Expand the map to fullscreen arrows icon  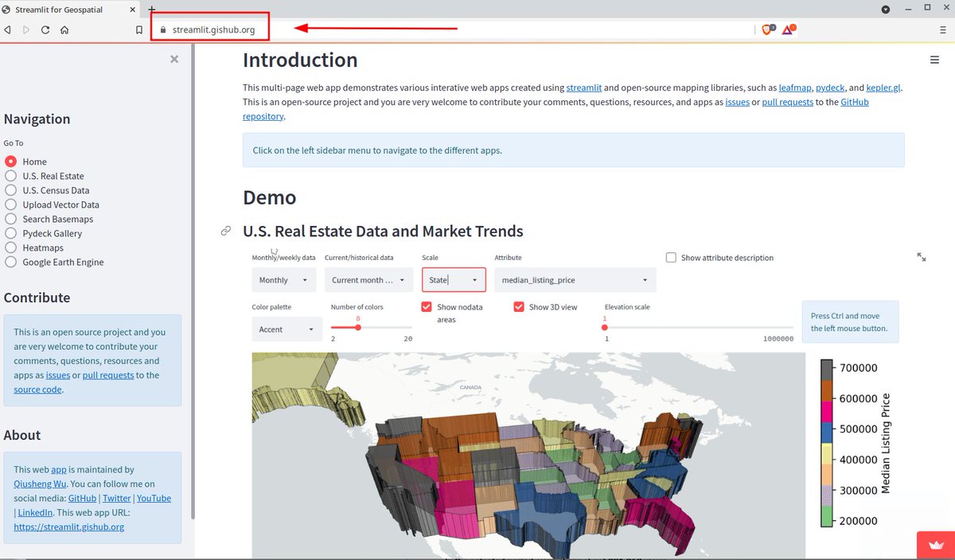tap(922, 257)
